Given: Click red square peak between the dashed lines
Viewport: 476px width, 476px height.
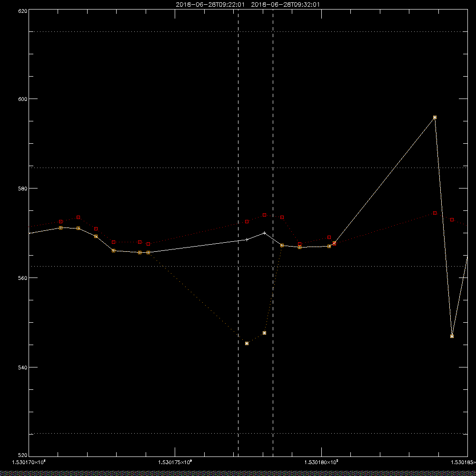Looking at the screenshot, I should point(264,215).
